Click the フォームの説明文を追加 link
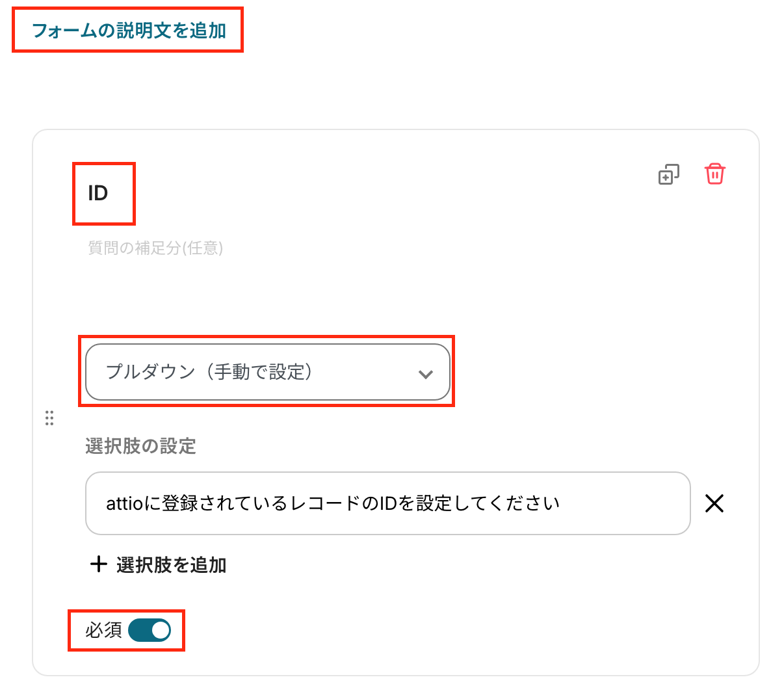784x688 pixels. [129, 31]
